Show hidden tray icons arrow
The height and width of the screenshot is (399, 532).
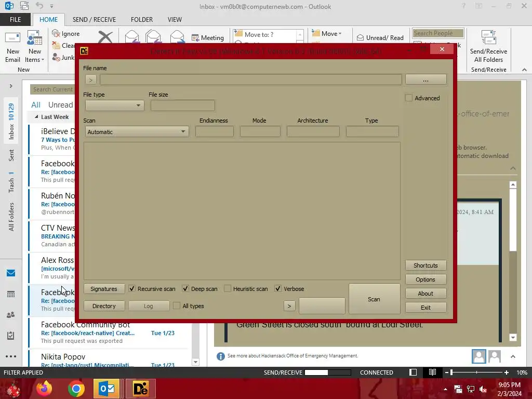(445, 389)
